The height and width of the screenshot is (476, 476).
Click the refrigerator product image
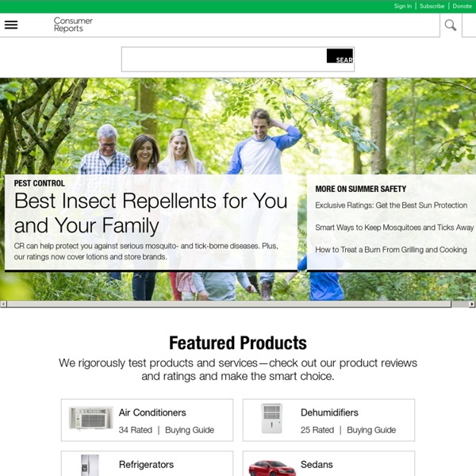[x=90, y=465]
